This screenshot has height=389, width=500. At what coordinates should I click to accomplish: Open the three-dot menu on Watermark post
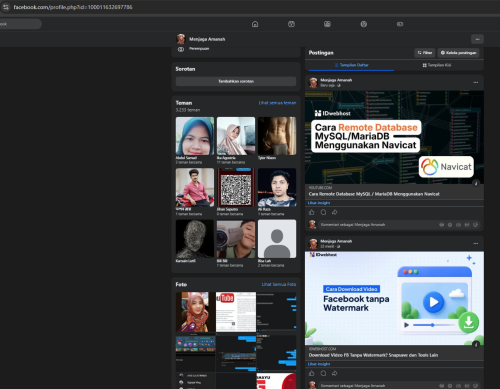[476, 244]
